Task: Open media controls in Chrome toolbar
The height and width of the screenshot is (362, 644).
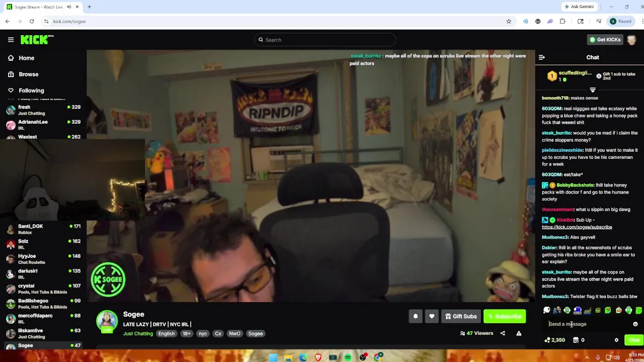Action: [598, 21]
